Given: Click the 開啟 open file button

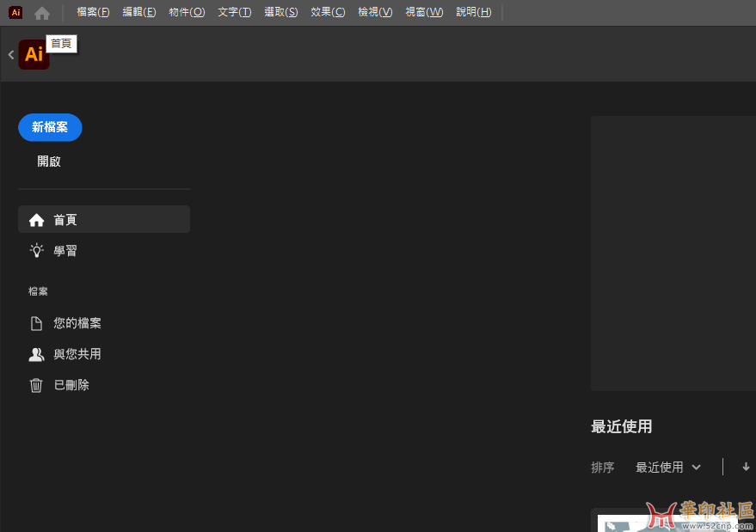Looking at the screenshot, I should [x=49, y=162].
